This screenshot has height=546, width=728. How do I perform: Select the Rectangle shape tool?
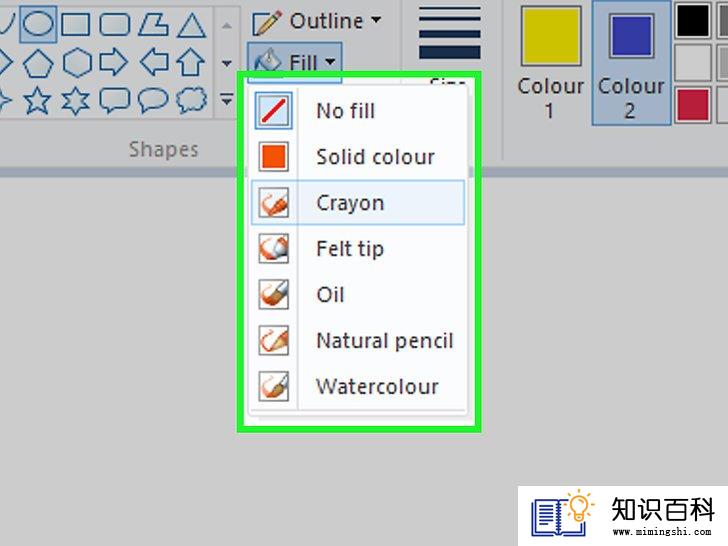[x=76, y=24]
